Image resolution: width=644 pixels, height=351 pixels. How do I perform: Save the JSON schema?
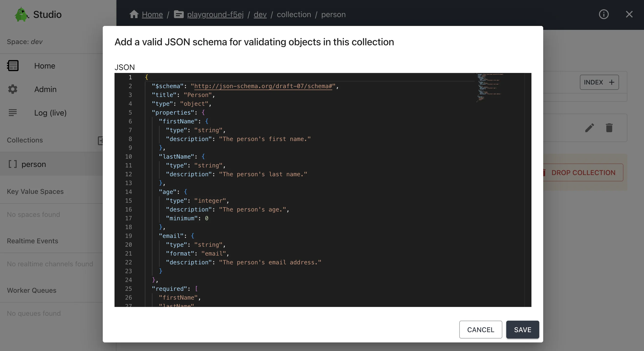coord(522,329)
